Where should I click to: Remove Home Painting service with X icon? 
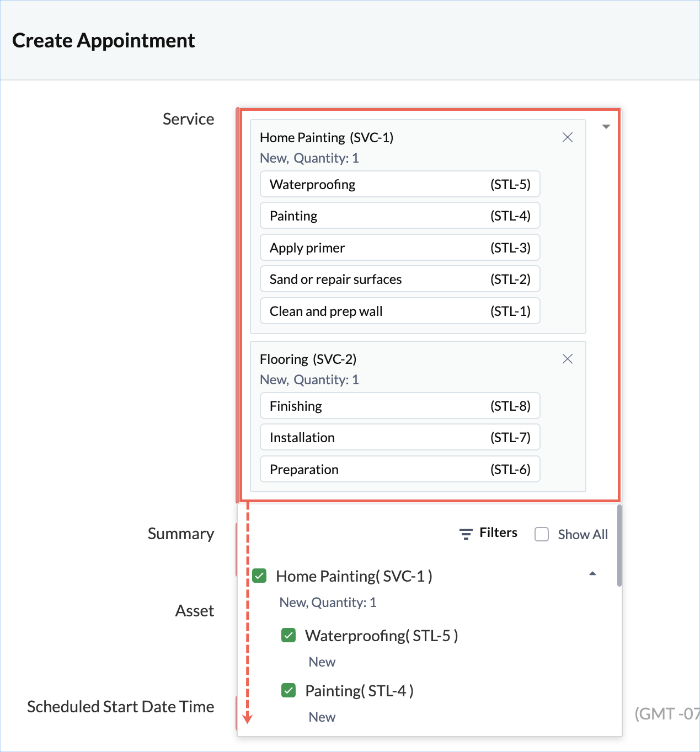[567, 137]
